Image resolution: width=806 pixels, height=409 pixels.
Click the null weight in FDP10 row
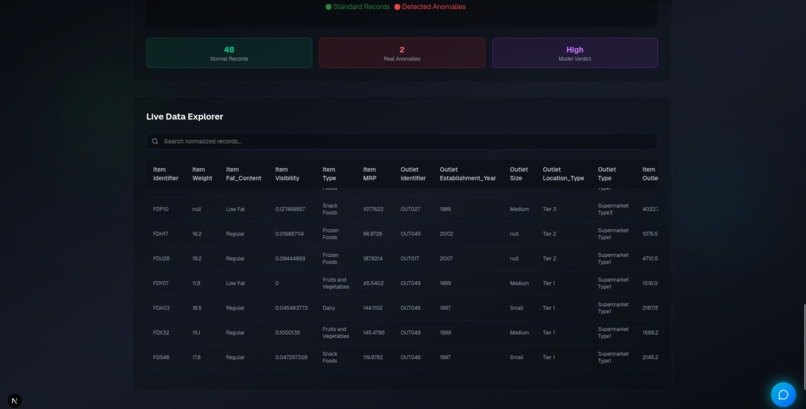tap(196, 209)
